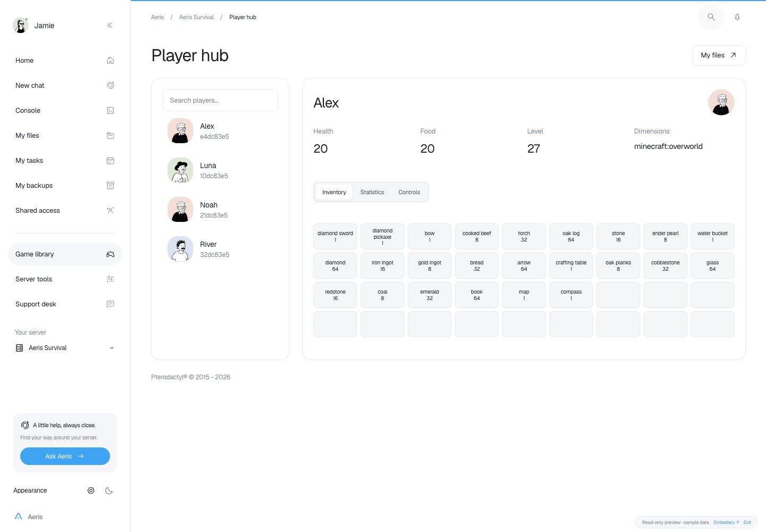
Task: Collapse the sidebar with the double-chevron icon
Action: [x=110, y=25]
